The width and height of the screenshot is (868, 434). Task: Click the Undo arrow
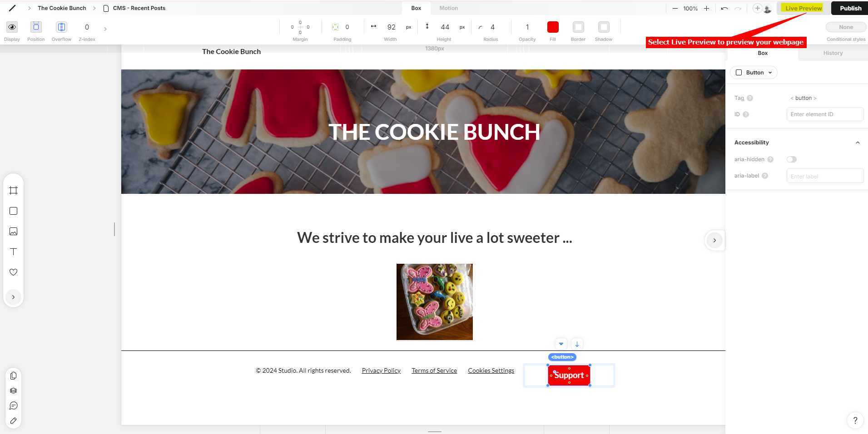[724, 8]
